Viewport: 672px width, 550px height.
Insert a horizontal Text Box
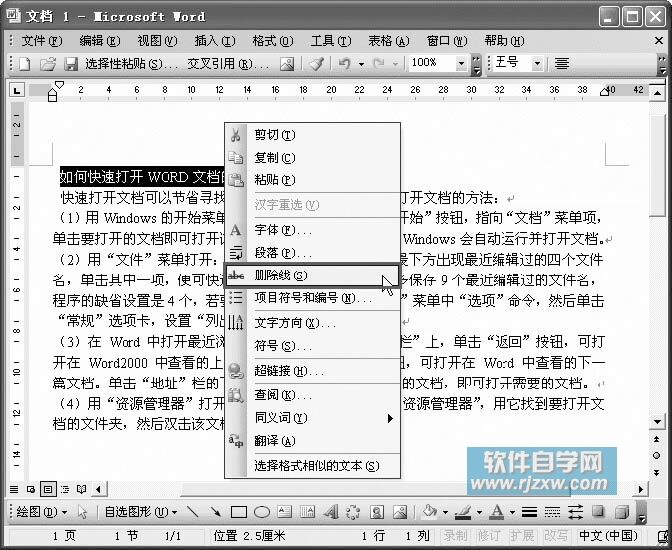click(285, 511)
